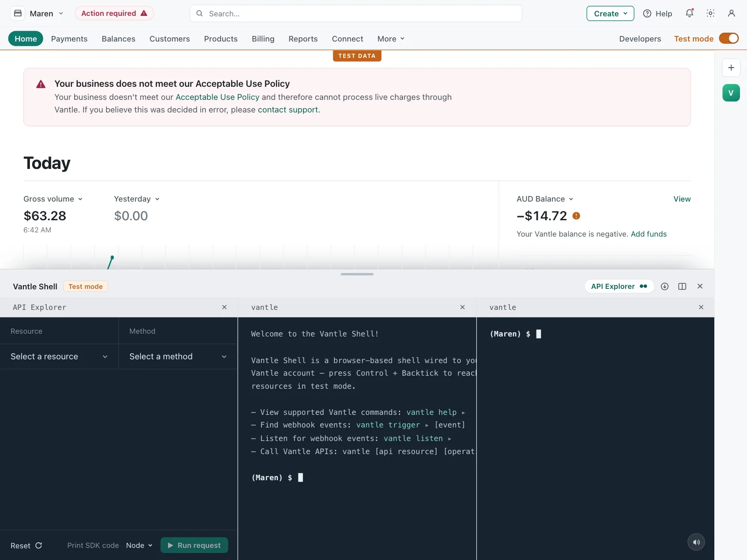The width and height of the screenshot is (747, 560).
Task: Download the shell output icon
Action: pyautogui.click(x=665, y=287)
